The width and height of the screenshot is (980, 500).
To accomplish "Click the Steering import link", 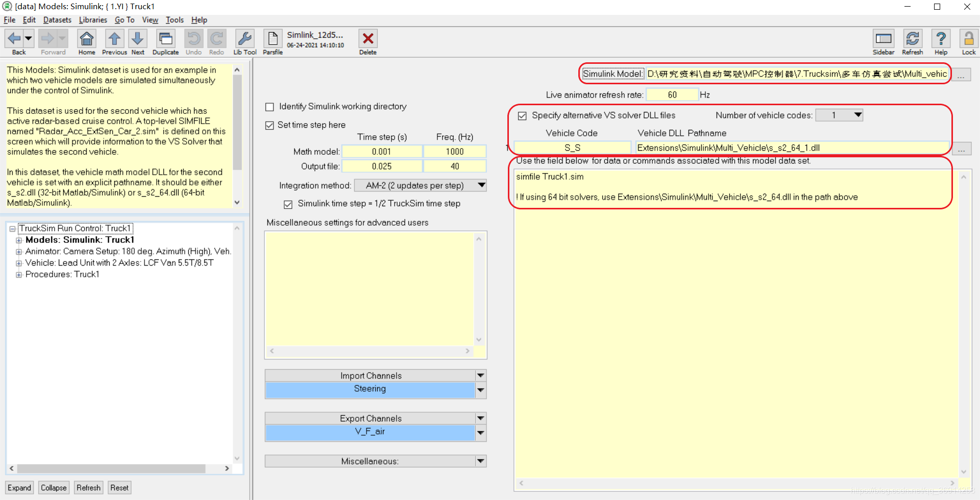I will click(370, 389).
